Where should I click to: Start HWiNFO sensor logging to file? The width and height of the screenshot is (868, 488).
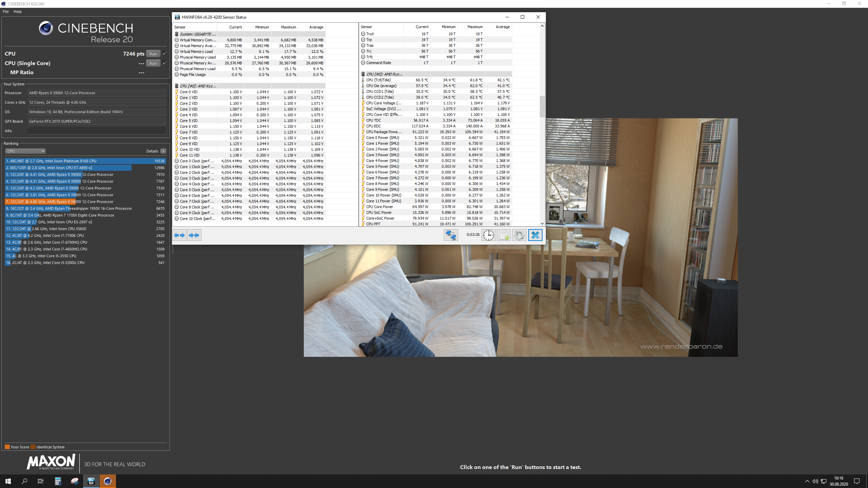pyautogui.click(x=504, y=235)
